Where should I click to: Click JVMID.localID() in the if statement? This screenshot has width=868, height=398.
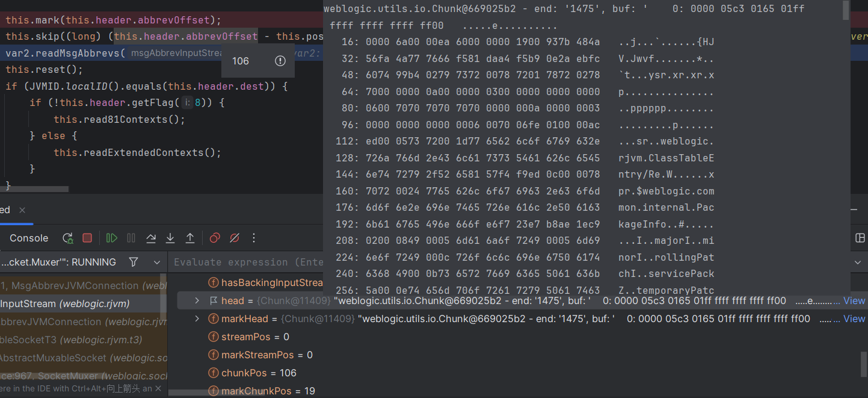coord(72,86)
